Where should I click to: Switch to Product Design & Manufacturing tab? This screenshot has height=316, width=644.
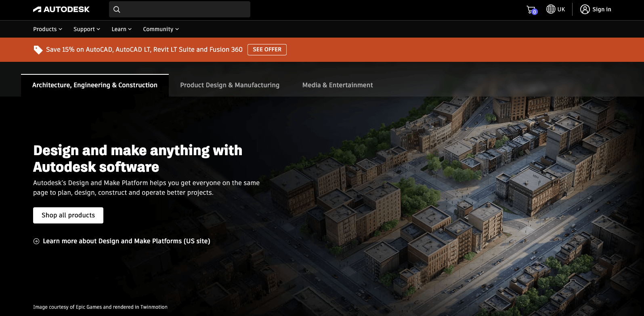(x=230, y=85)
